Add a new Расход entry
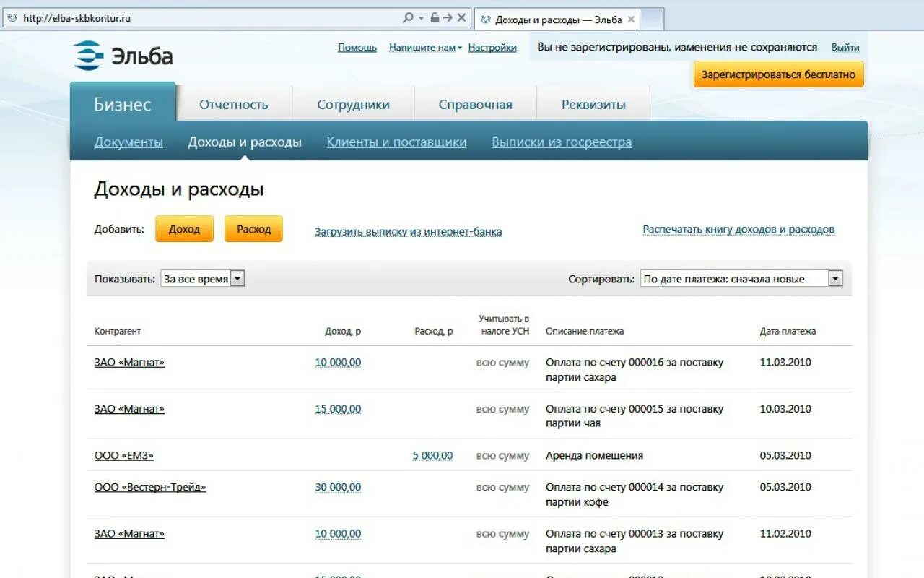 click(x=253, y=229)
